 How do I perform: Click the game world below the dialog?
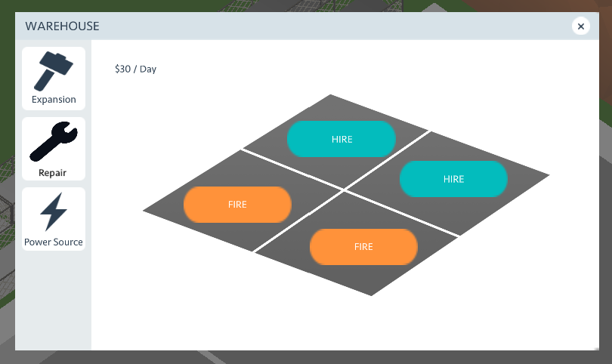point(302,357)
